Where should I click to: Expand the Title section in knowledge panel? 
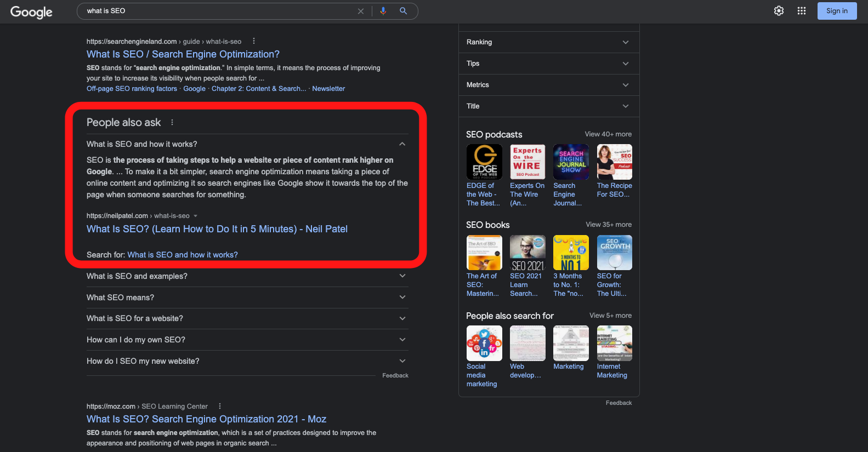[x=549, y=106]
